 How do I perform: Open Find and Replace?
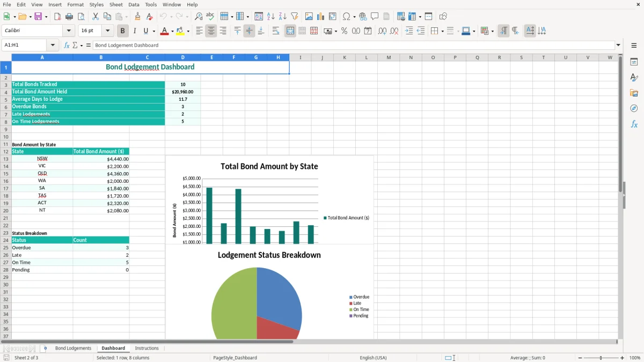(199, 17)
